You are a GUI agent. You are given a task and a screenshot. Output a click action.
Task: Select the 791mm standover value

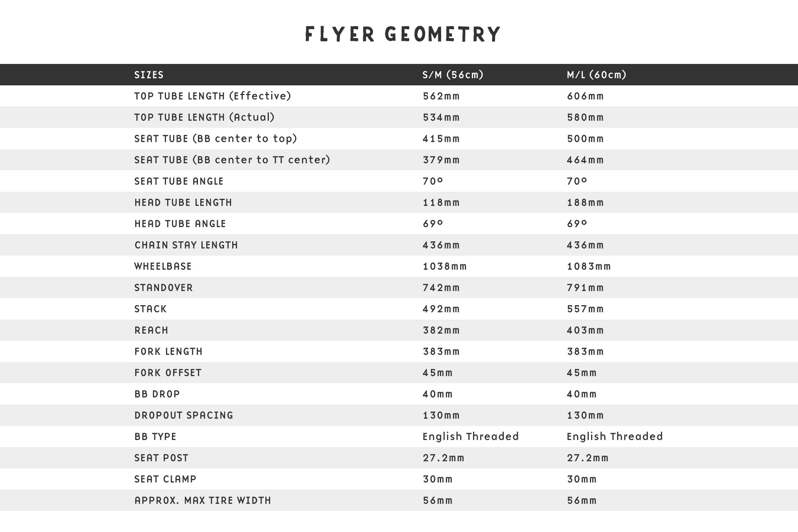pyautogui.click(x=585, y=288)
